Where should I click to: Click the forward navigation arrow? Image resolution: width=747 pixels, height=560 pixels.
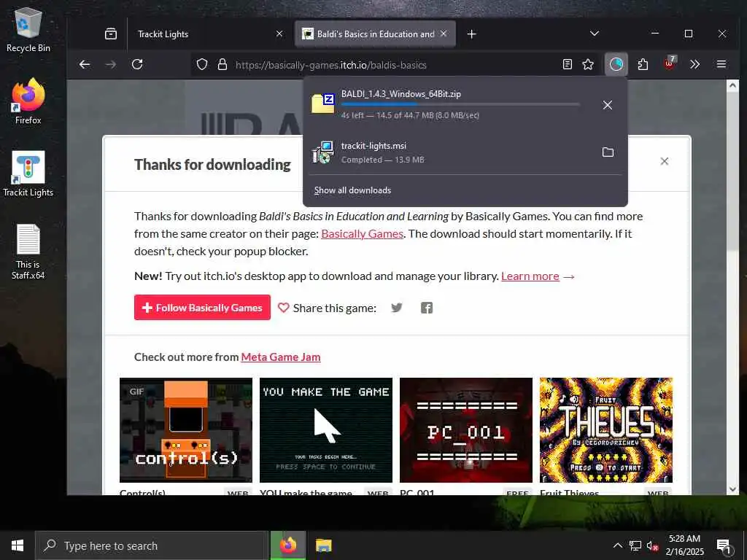pyautogui.click(x=111, y=64)
